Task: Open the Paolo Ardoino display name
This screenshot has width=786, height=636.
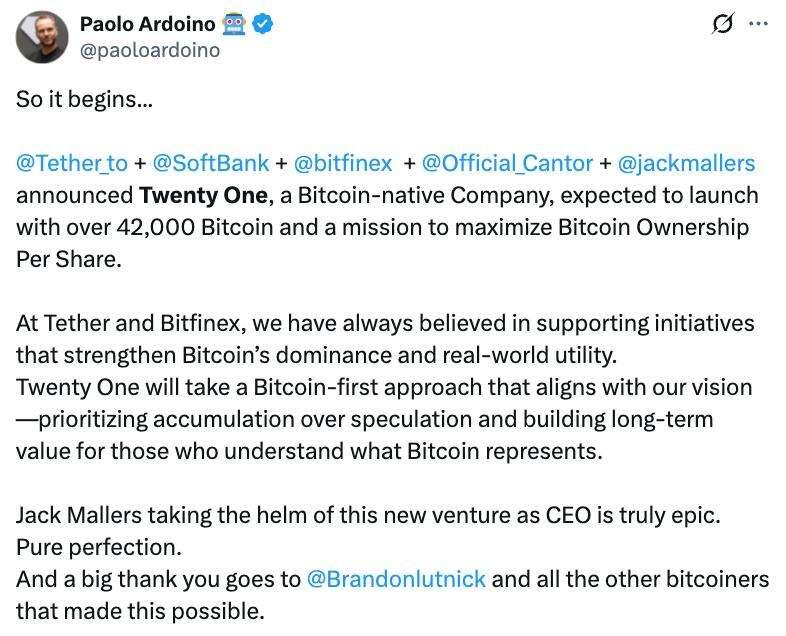Action: tap(148, 24)
